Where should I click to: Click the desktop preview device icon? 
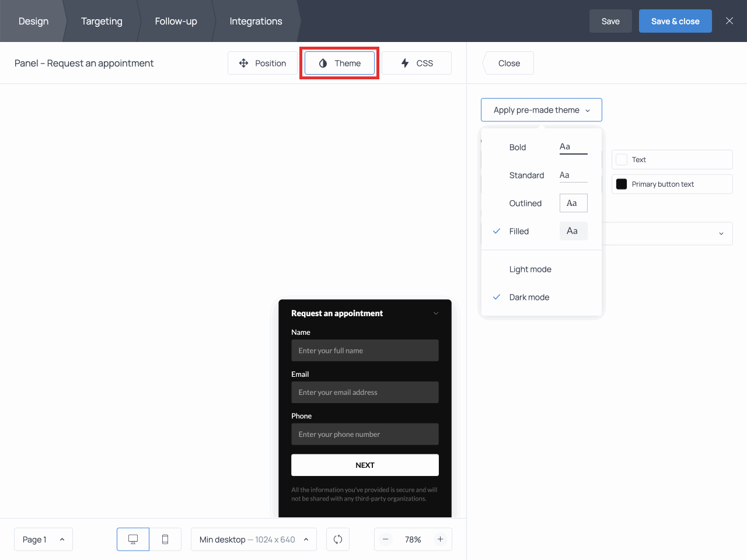click(x=133, y=540)
